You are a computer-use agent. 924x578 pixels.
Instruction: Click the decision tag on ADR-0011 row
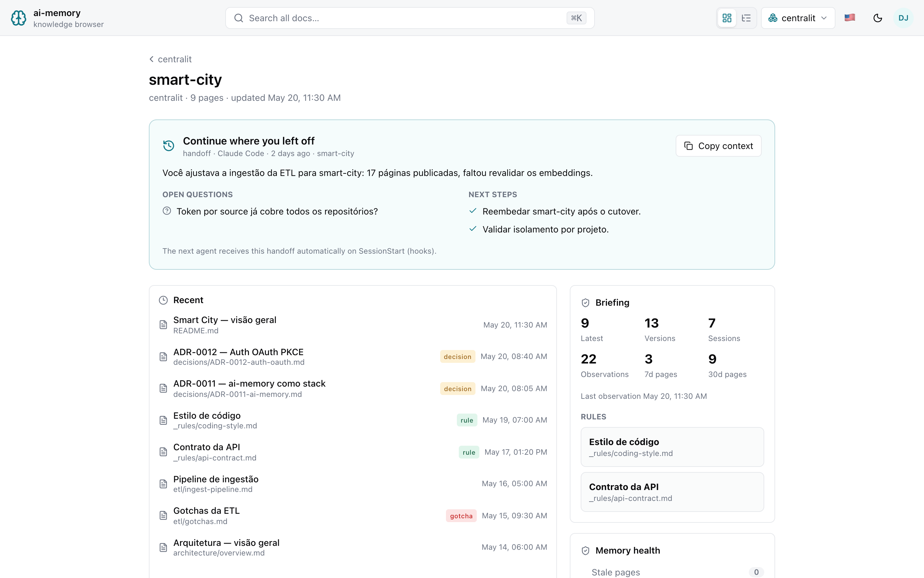[458, 389]
